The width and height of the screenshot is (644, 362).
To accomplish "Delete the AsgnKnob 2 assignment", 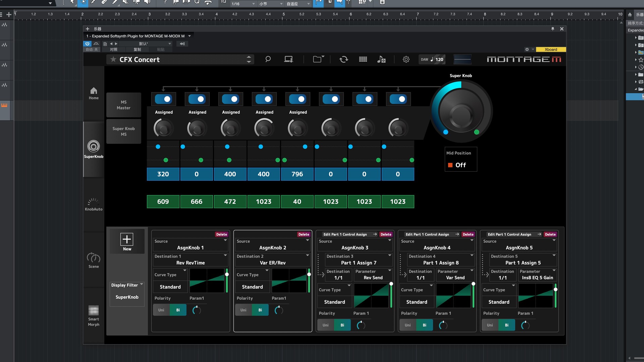I will pos(304,234).
